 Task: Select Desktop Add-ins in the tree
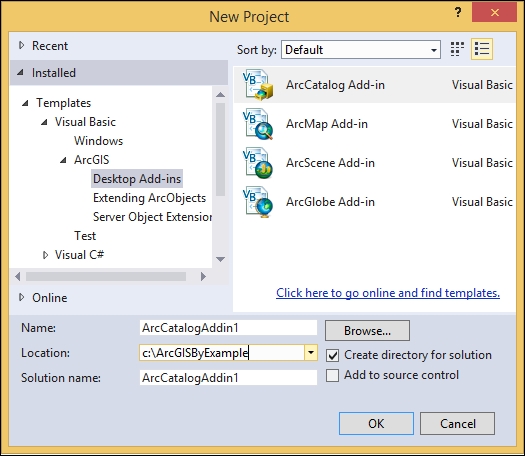(x=137, y=178)
